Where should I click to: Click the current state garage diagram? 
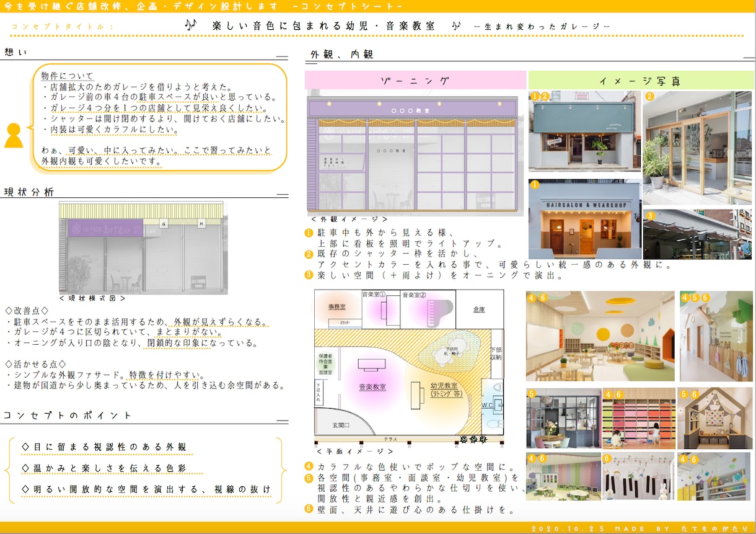pos(143,247)
